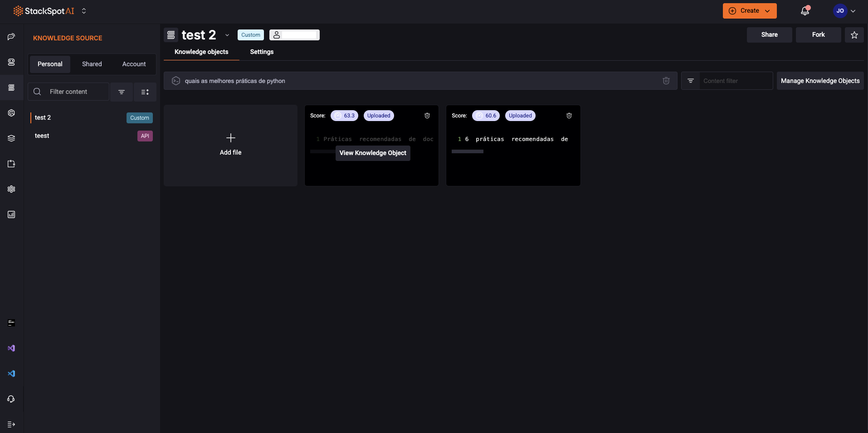Click the Content filter input field
Image resolution: width=868 pixels, height=433 pixels.
tap(735, 81)
